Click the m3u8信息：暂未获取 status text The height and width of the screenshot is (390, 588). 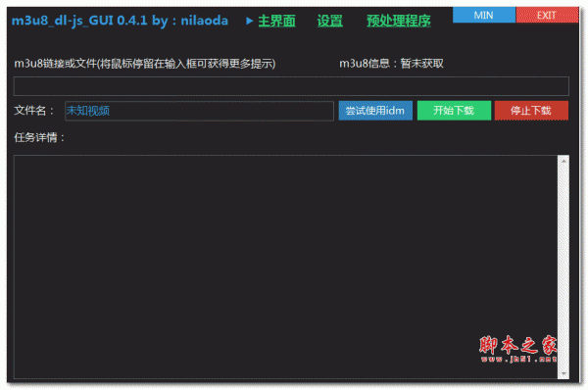(x=391, y=64)
